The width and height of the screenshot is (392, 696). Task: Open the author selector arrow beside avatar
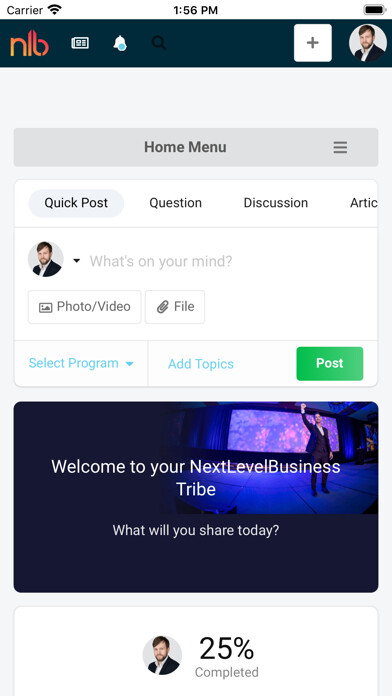[x=76, y=261]
